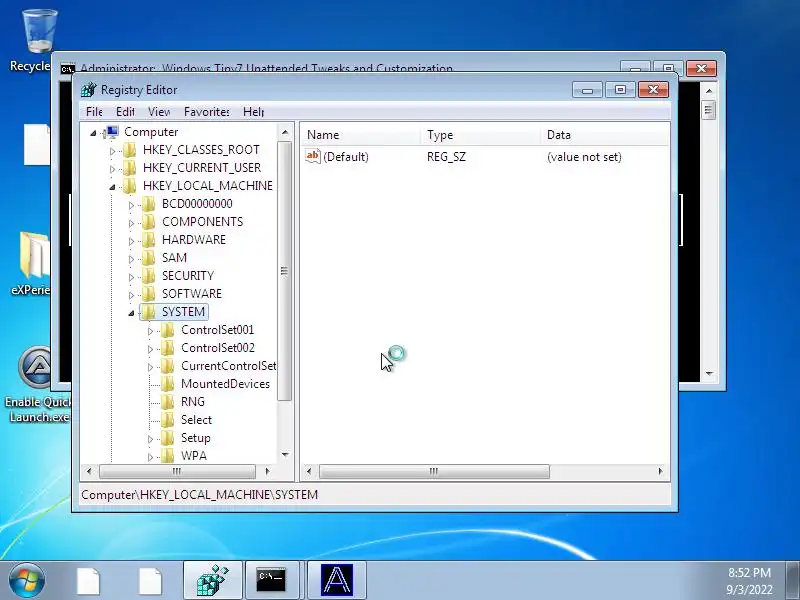Image resolution: width=800 pixels, height=600 pixels.
Task: Collapse the SYSTEM key arrow
Action: (x=131, y=313)
